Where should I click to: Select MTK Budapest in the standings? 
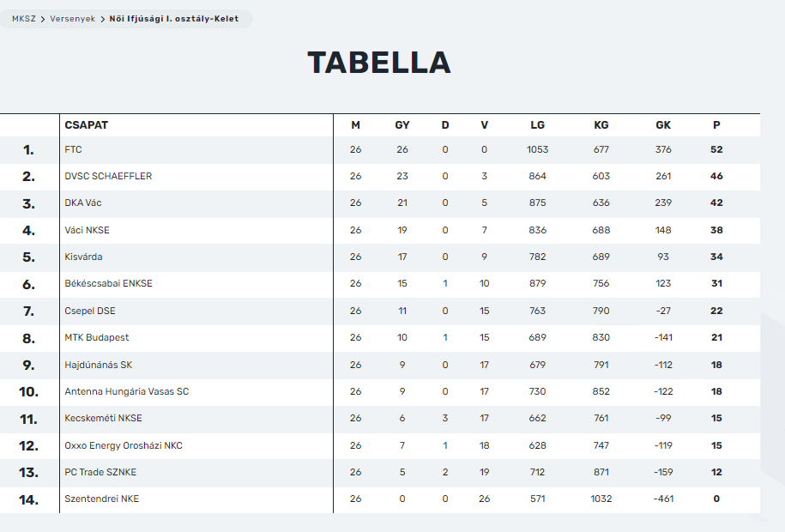click(97, 337)
